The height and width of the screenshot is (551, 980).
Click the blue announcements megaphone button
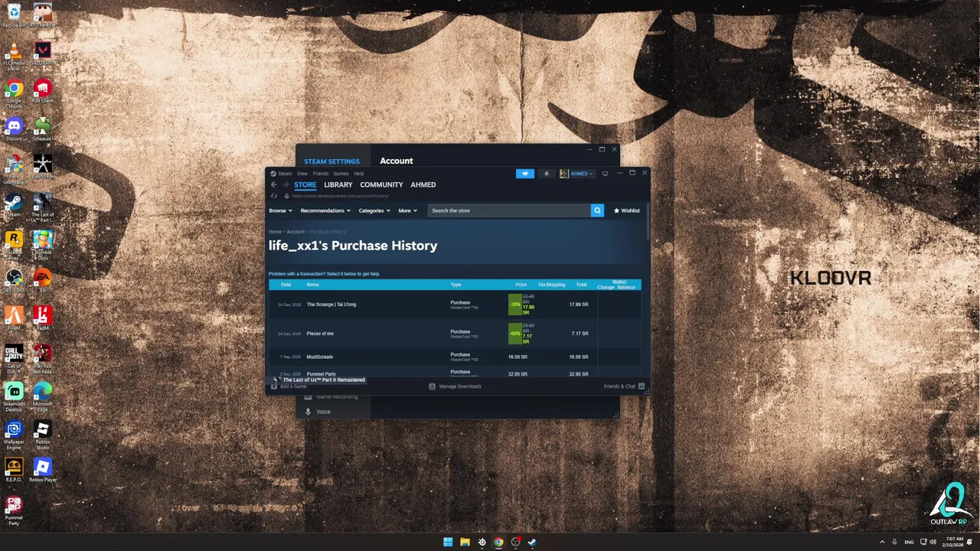[x=525, y=174]
